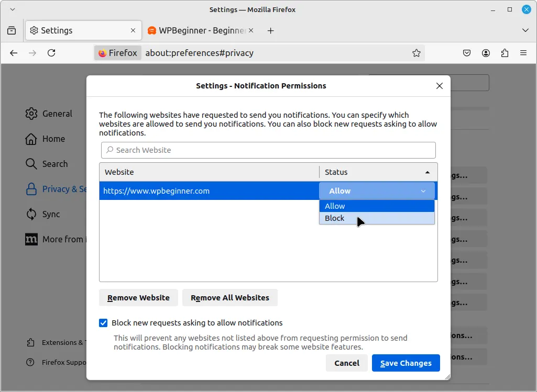Click the Remove Website button

(x=138, y=298)
